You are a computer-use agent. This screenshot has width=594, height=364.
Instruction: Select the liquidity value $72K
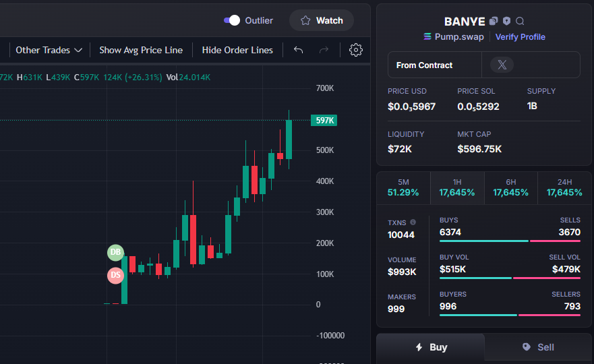click(x=400, y=149)
